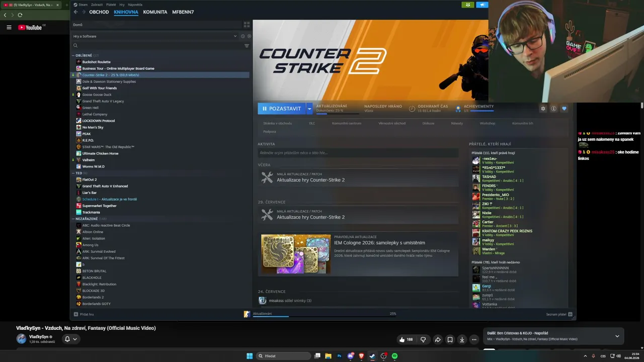Click the Steam friends green header button
This screenshot has width=644, height=362.
pos(468,5)
